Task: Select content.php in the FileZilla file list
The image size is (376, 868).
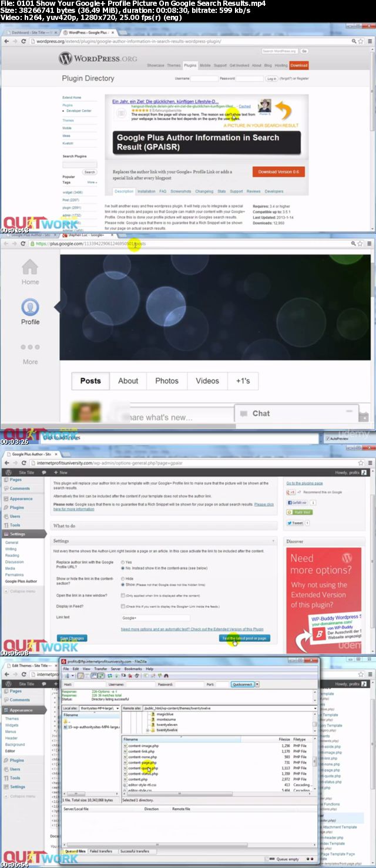Action: (x=137, y=779)
